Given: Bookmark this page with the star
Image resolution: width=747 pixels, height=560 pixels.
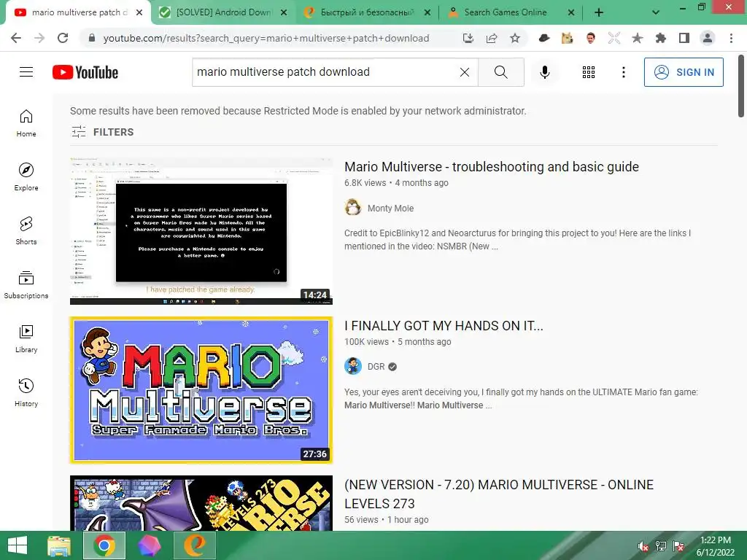Looking at the screenshot, I should click(515, 38).
